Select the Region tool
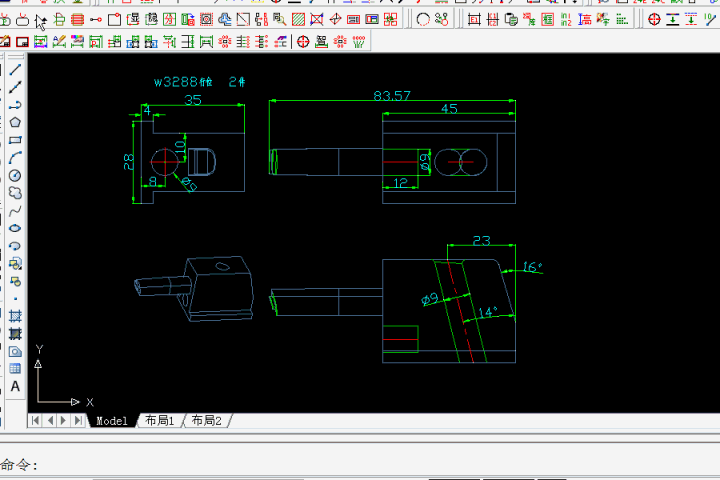The height and width of the screenshot is (480, 720). click(x=15, y=351)
